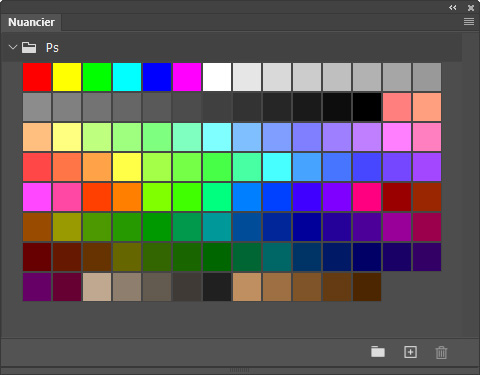This screenshot has height=375, width=480.
Task: Collapse the panel with the double-arrow icon
Action: coord(452,7)
